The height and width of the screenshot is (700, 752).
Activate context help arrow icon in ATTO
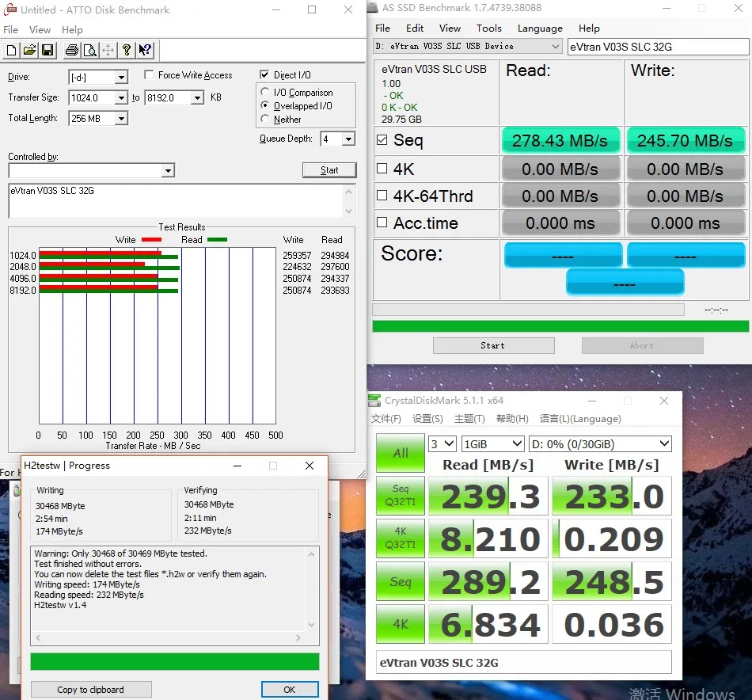click(x=145, y=50)
